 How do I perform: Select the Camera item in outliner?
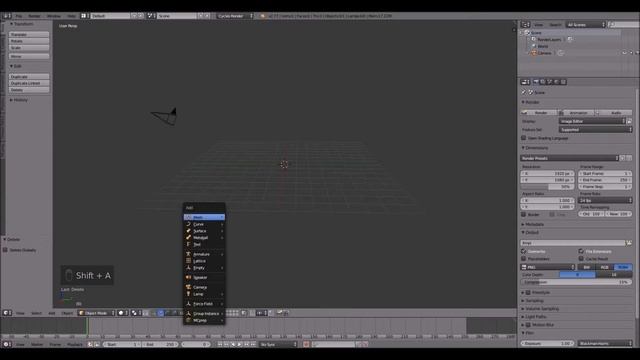click(x=544, y=53)
